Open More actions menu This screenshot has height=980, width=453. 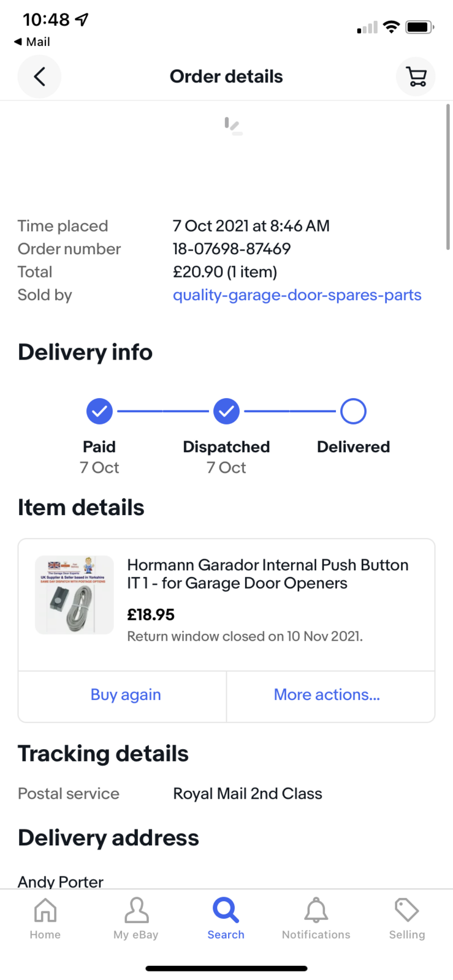point(327,695)
